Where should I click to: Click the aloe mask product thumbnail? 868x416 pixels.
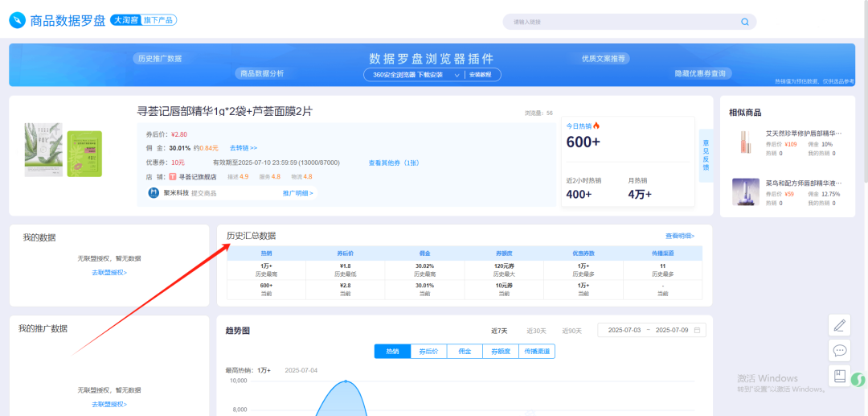coord(43,150)
